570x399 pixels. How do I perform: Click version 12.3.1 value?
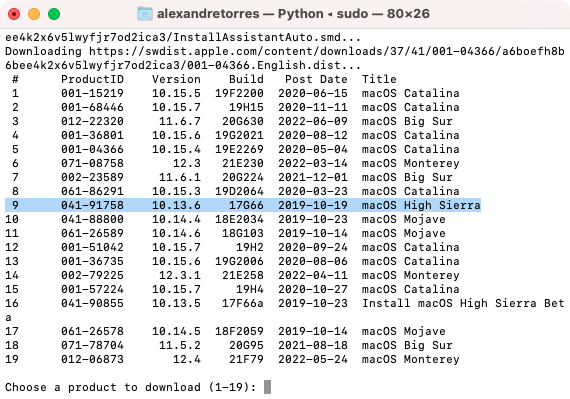180,275
